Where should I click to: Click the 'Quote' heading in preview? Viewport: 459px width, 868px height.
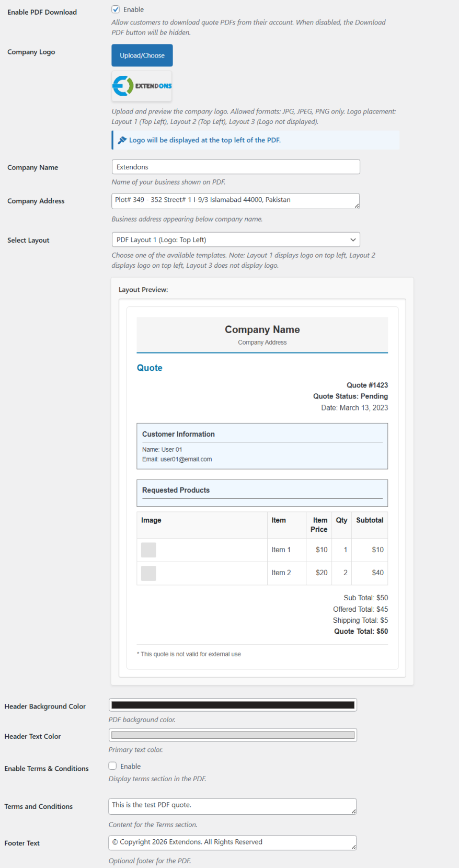[x=150, y=368]
